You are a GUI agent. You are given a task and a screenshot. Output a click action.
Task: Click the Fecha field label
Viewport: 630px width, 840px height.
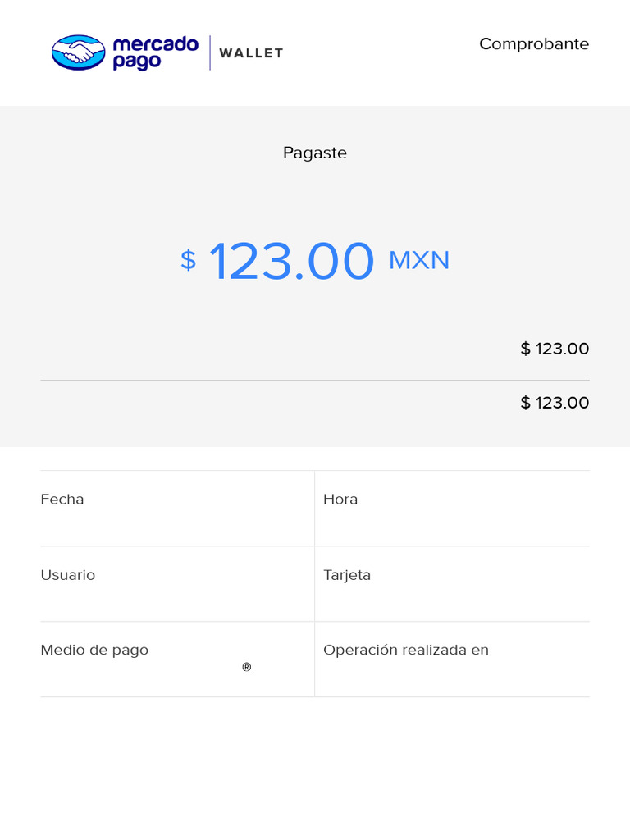pyautogui.click(x=62, y=500)
